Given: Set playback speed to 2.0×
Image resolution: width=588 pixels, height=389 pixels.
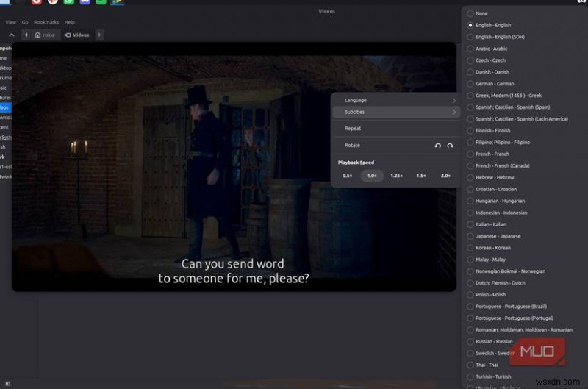Looking at the screenshot, I should click(x=445, y=176).
